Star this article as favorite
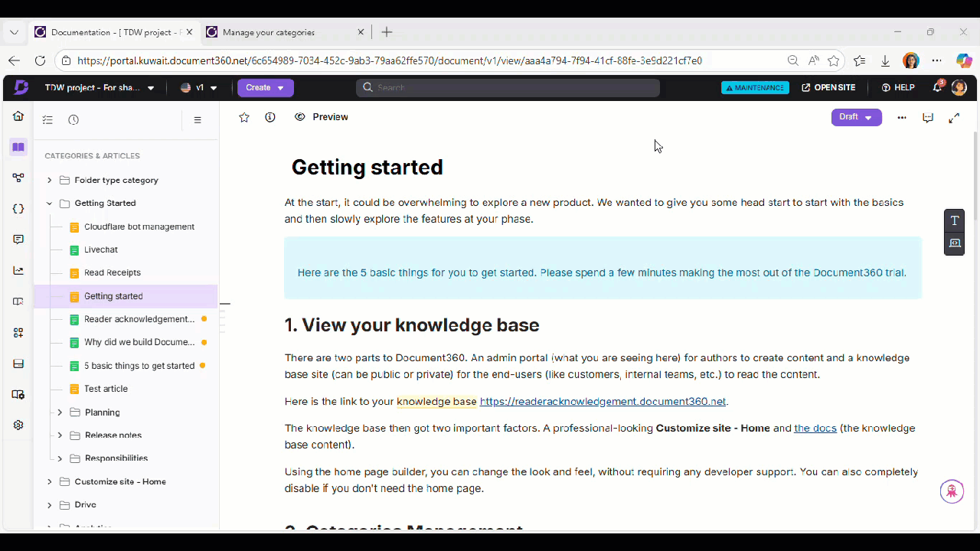Viewport: 980px width, 551px height. [244, 117]
